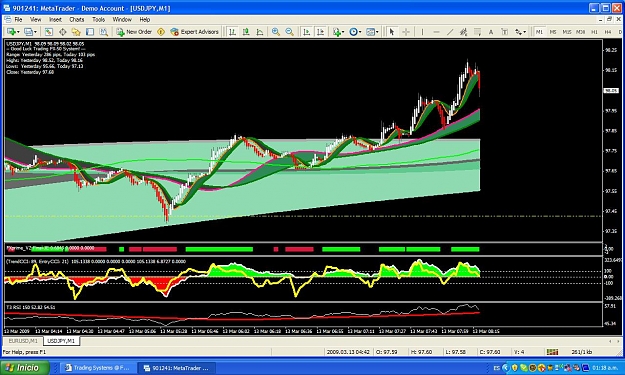Select the Horizontal Line drawing tool
The height and width of the screenshot is (375, 625).
436,32
